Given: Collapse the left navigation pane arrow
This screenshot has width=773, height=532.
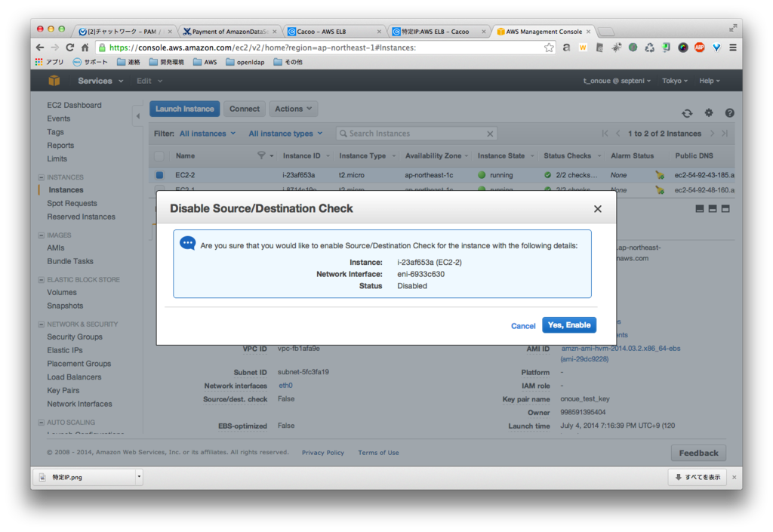Looking at the screenshot, I should [138, 116].
